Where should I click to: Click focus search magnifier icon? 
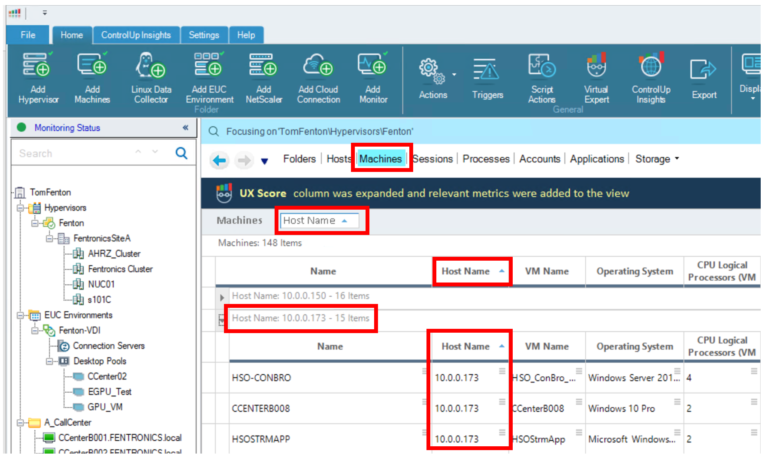[x=214, y=131]
